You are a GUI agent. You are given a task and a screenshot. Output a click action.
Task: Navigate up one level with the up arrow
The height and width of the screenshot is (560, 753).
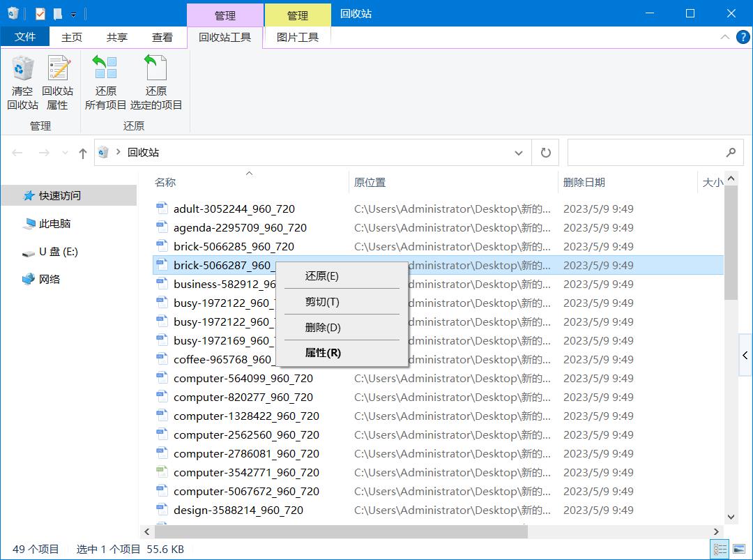click(82, 152)
